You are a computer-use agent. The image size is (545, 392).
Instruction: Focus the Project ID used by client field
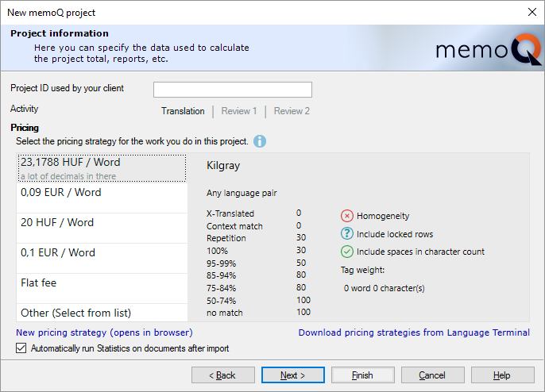(233, 90)
